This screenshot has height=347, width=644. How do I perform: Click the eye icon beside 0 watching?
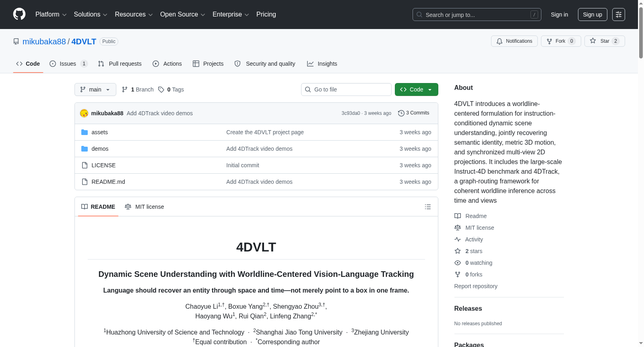pos(458,263)
